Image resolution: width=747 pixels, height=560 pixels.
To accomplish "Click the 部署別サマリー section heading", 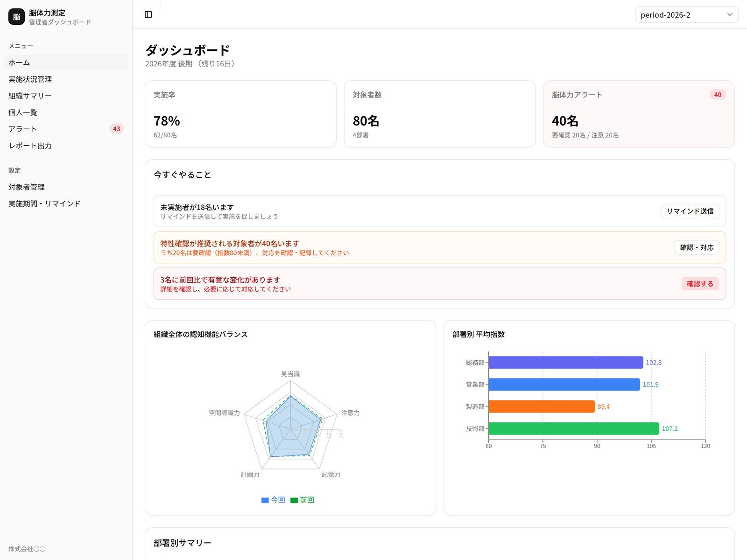I will click(183, 543).
